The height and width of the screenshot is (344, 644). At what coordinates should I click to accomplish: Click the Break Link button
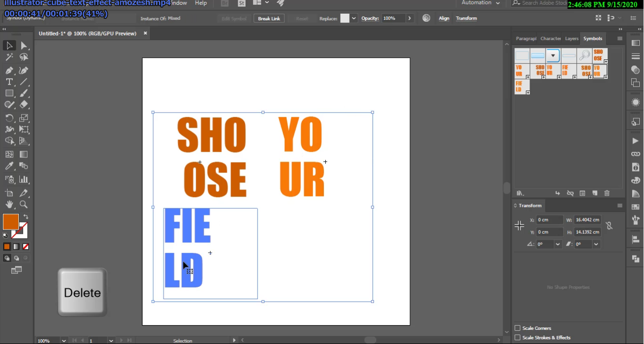tap(269, 18)
